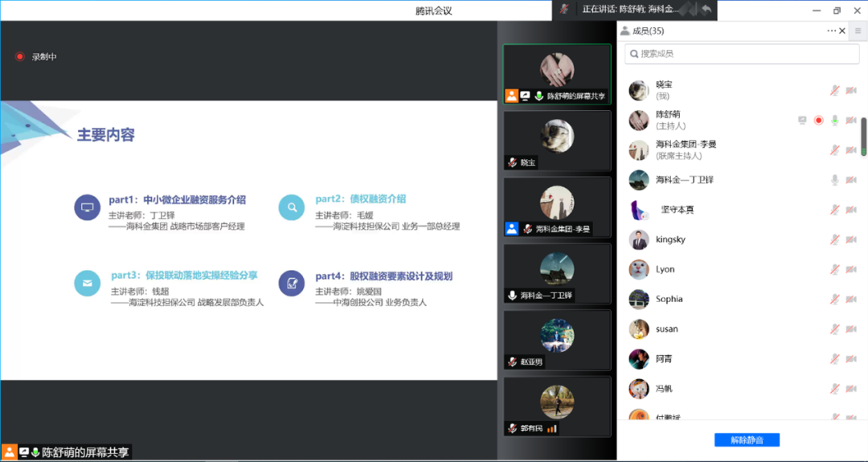Screen dimensions: 868x462
Task: Click the red record icon in 陈舒萌's row
Action: 818,121
